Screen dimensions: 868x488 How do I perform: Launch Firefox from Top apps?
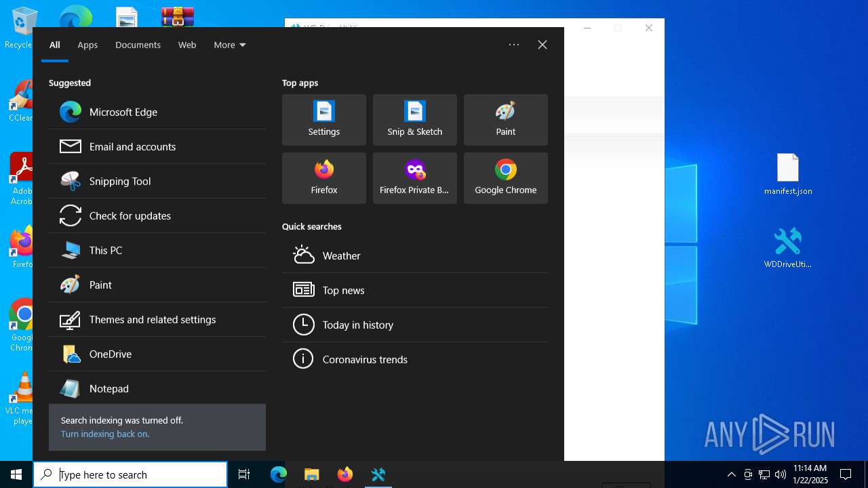(x=324, y=178)
